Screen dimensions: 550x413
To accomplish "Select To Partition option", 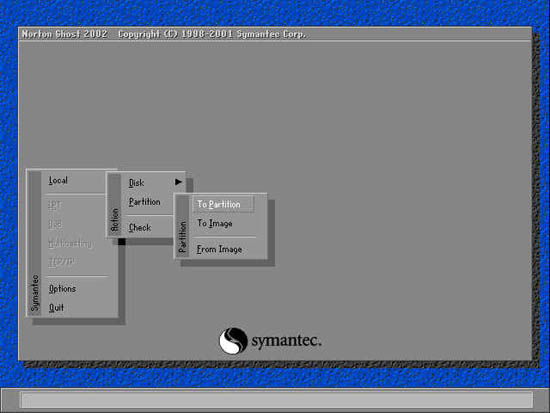I will tap(222, 204).
